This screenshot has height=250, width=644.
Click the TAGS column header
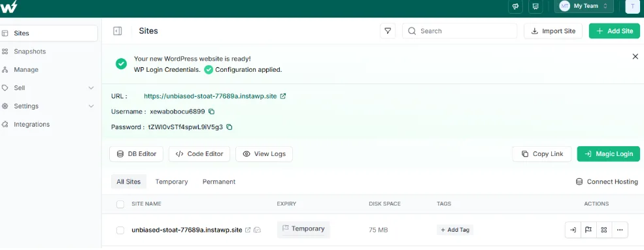pos(444,204)
